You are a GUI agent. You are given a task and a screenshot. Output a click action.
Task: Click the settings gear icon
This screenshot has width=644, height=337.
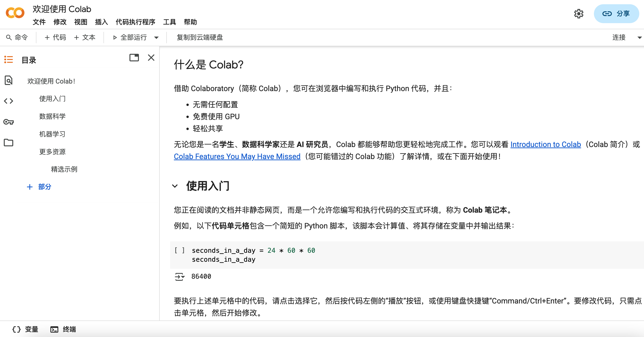[579, 14]
